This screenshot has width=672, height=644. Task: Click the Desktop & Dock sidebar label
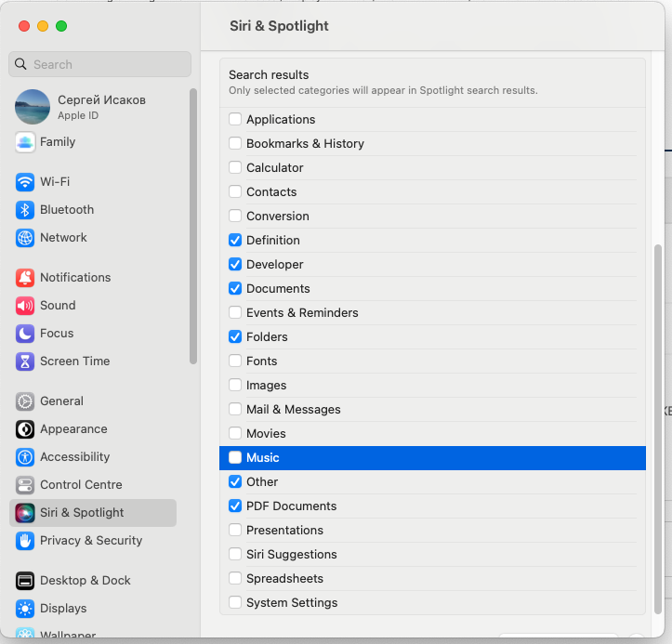coord(86,581)
